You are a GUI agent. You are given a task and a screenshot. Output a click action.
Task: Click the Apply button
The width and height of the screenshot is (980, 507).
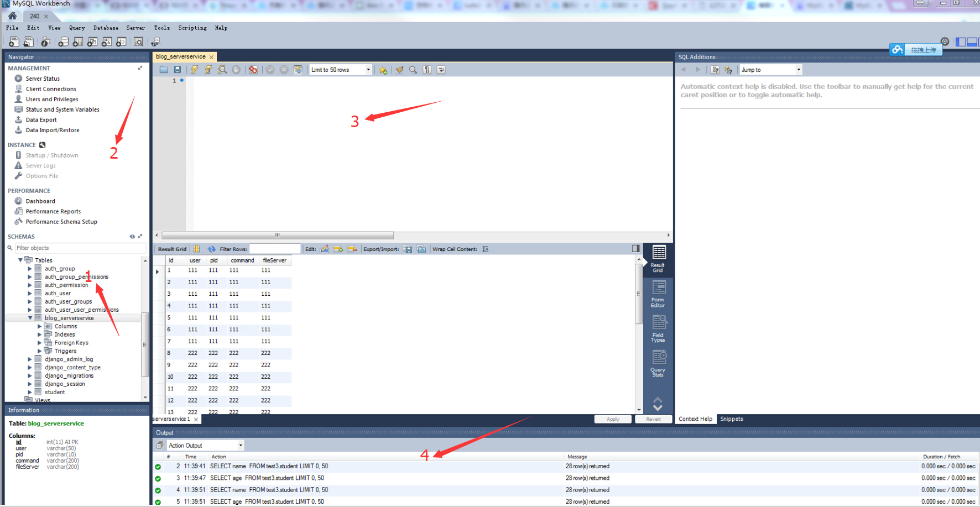(x=613, y=419)
